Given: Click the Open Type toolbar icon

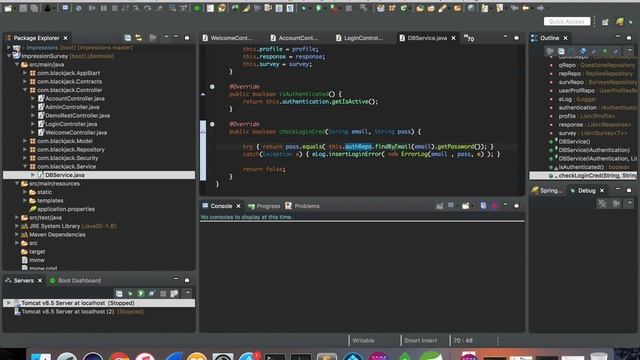Looking at the screenshot, I should click(x=420, y=8).
